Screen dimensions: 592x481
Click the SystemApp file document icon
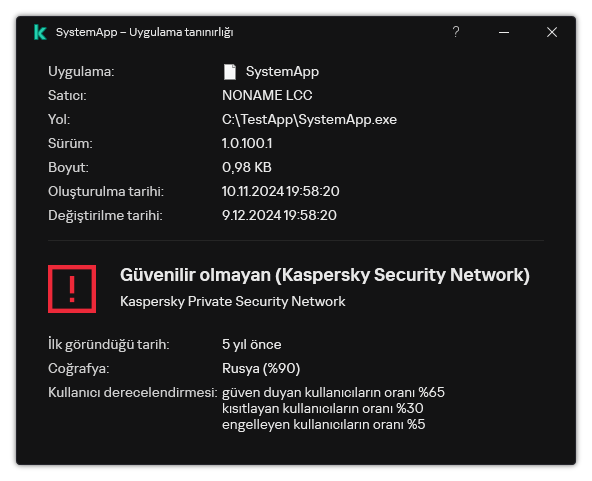point(230,72)
